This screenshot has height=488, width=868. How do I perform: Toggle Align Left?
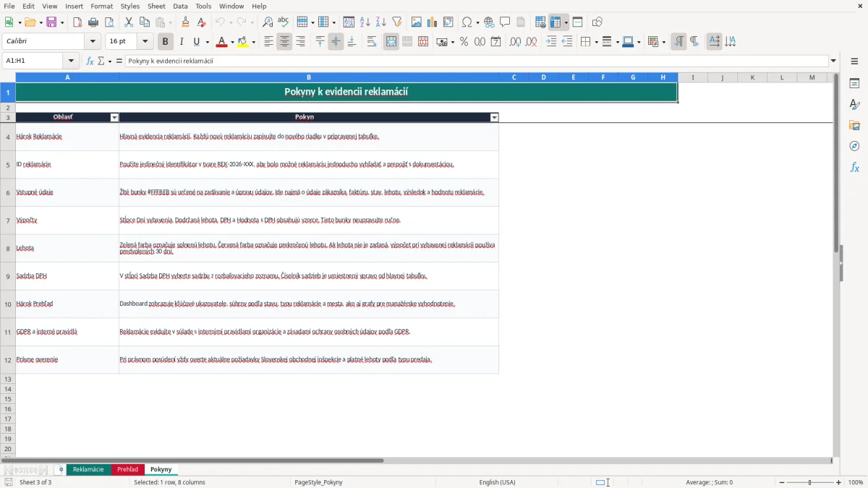pyautogui.click(x=269, y=42)
